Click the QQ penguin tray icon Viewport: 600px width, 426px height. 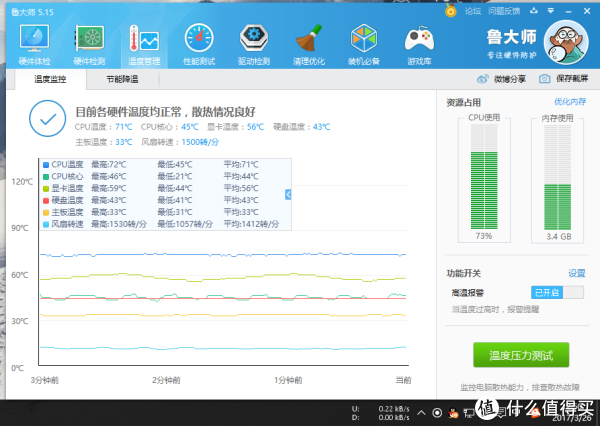coord(453,413)
